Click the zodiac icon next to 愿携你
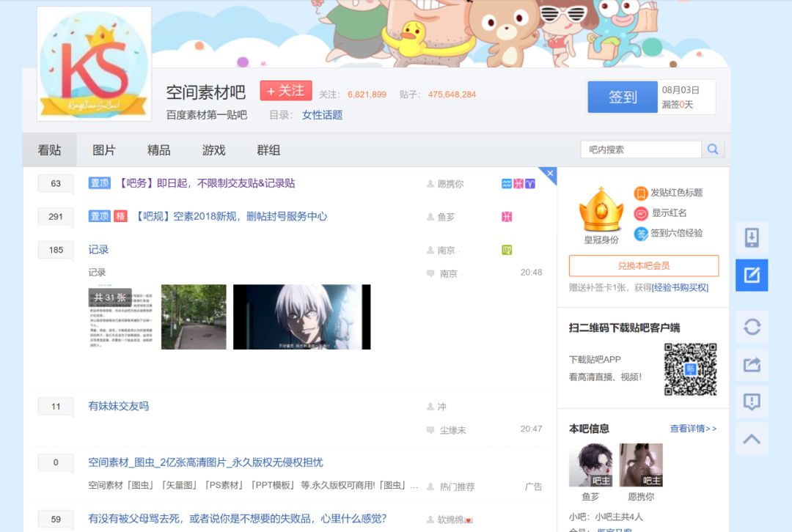Viewport: 792px width, 532px height. [x=506, y=183]
